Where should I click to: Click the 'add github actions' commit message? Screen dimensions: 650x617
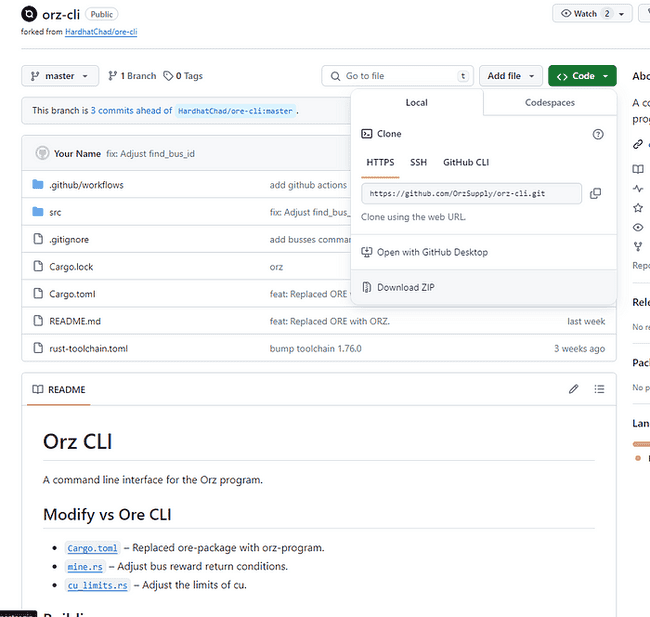(x=308, y=185)
